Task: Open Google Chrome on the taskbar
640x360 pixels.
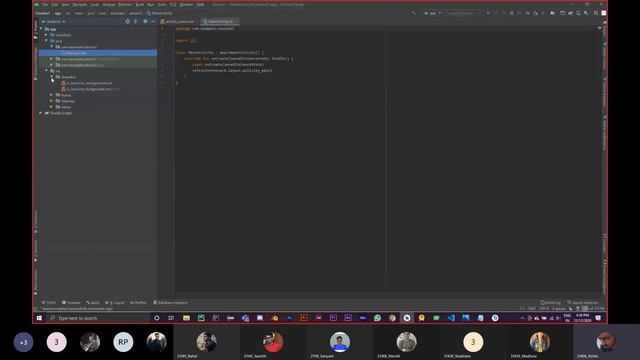Action: click(x=392, y=318)
